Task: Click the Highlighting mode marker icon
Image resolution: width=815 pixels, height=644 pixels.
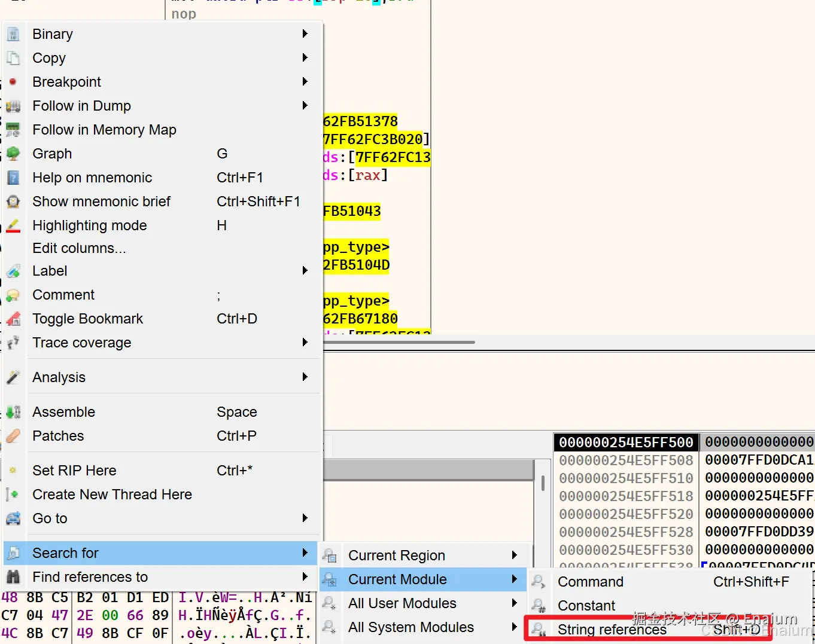Action: [x=13, y=225]
